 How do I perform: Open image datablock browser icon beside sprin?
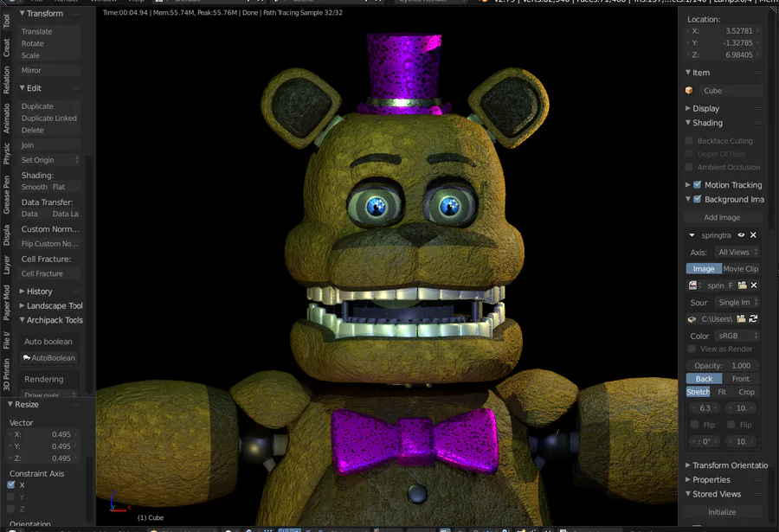[x=694, y=285]
